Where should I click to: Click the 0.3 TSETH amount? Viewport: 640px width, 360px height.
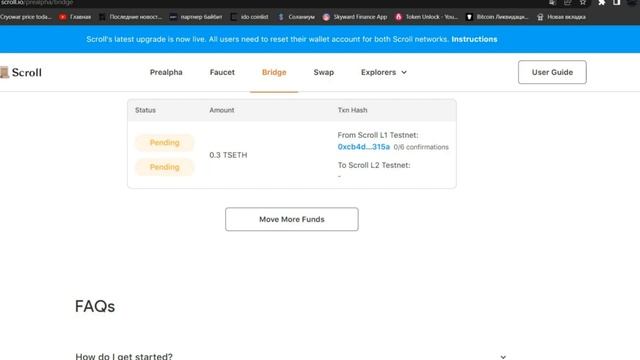click(x=228, y=155)
